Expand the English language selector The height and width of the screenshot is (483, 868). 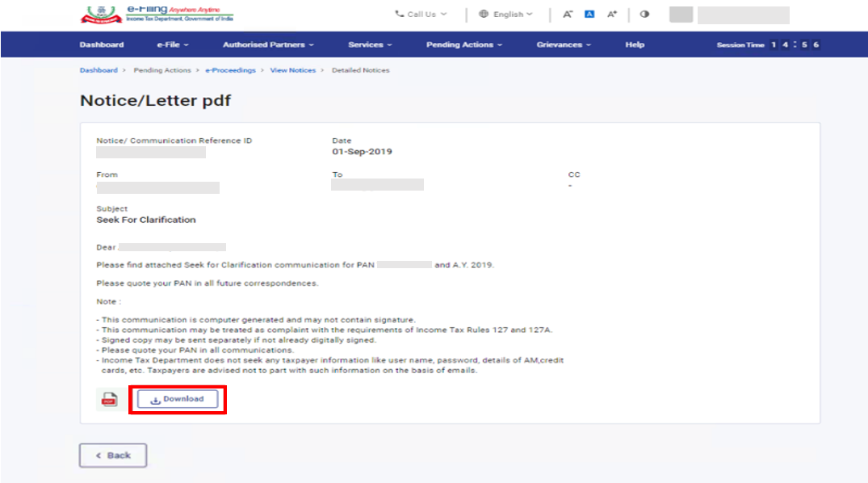point(506,15)
